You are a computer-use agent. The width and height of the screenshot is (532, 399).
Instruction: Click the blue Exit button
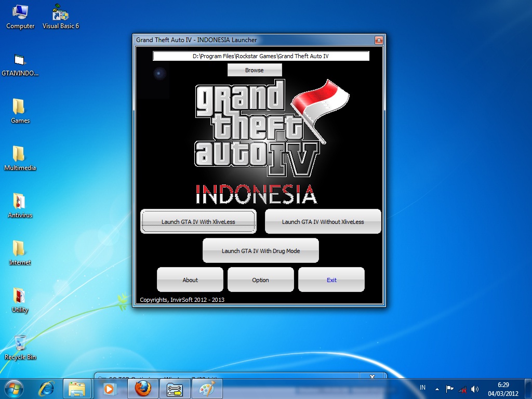331,280
